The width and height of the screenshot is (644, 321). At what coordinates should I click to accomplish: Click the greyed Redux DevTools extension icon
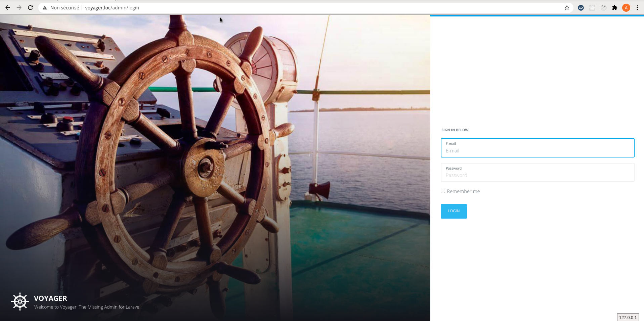click(604, 8)
